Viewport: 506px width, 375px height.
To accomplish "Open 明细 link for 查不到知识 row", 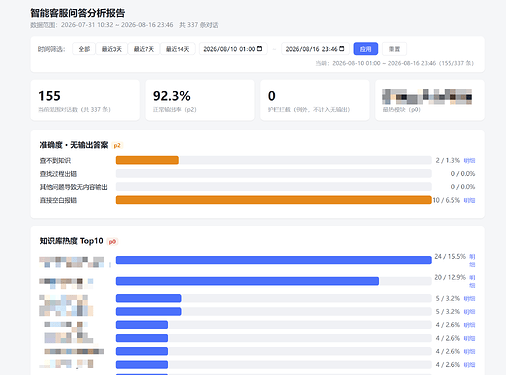I will pos(469,161).
